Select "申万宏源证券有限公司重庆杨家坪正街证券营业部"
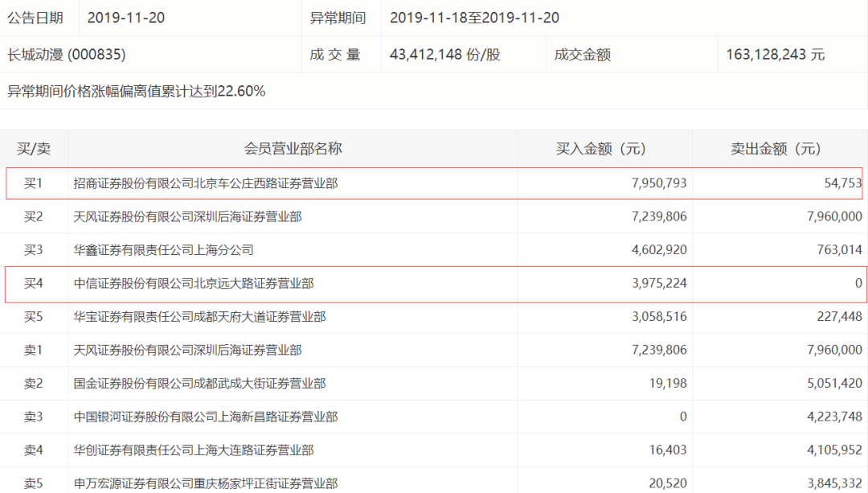This screenshot has width=868, height=493. (x=206, y=483)
